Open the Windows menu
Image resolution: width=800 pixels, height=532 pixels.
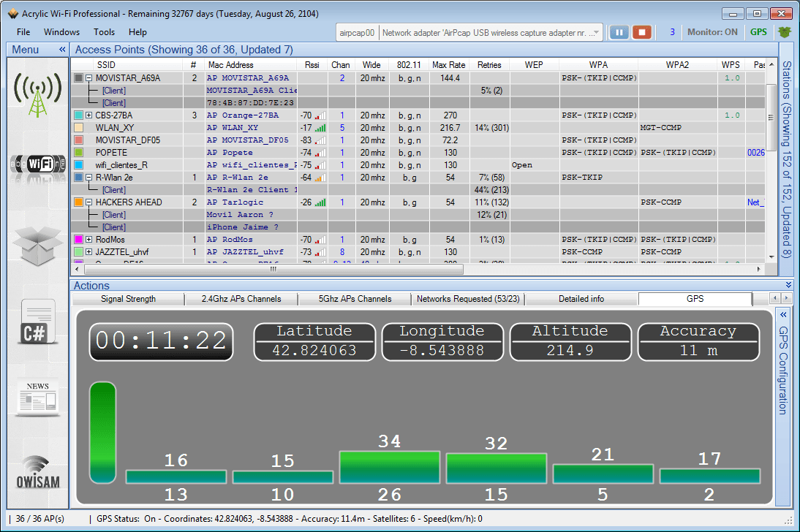click(61, 32)
